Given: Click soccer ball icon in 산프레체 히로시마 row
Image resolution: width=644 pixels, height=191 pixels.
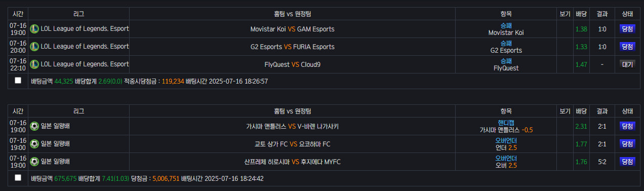Looking at the screenshot, I should tap(34, 162).
